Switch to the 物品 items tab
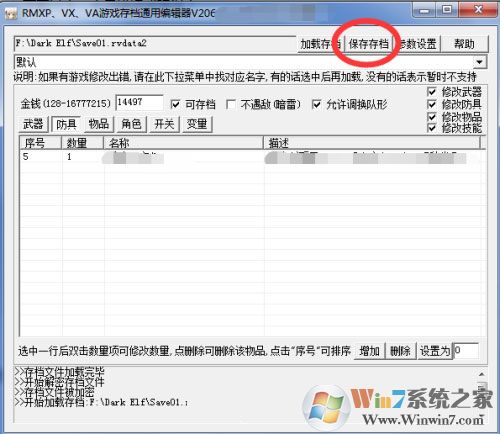This screenshot has height=434, width=500. tap(99, 124)
